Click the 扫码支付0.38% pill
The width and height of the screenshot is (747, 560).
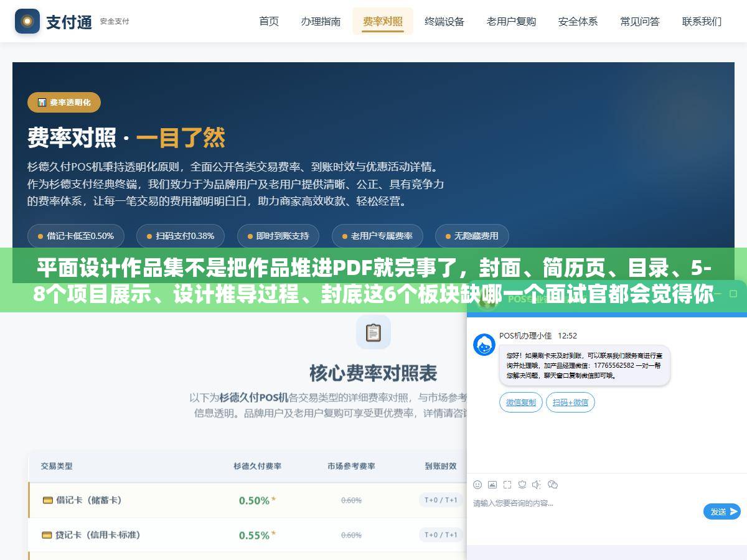(180, 236)
